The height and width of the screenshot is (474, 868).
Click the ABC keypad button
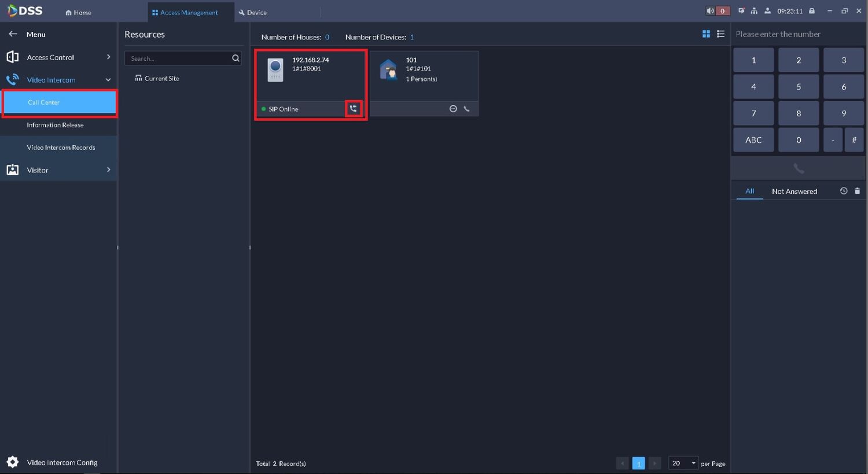(753, 140)
